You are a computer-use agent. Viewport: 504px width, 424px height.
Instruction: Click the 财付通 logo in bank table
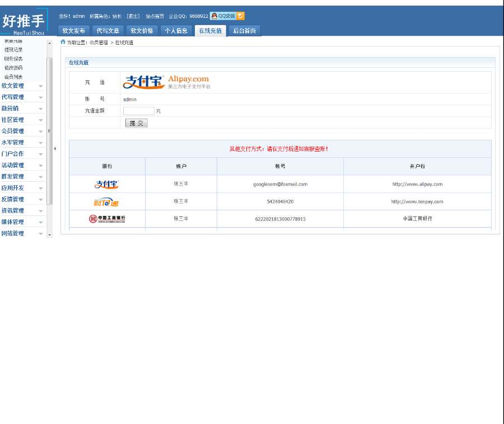coord(106,202)
